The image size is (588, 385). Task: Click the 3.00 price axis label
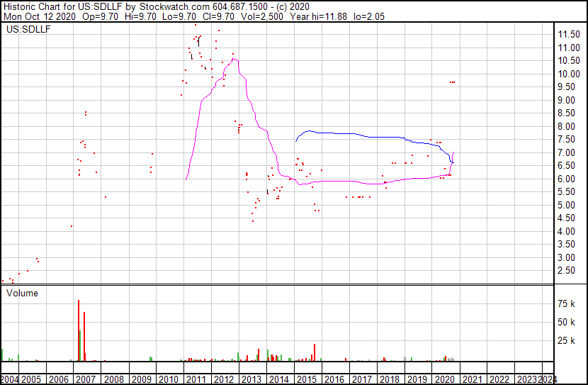[x=566, y=258]
